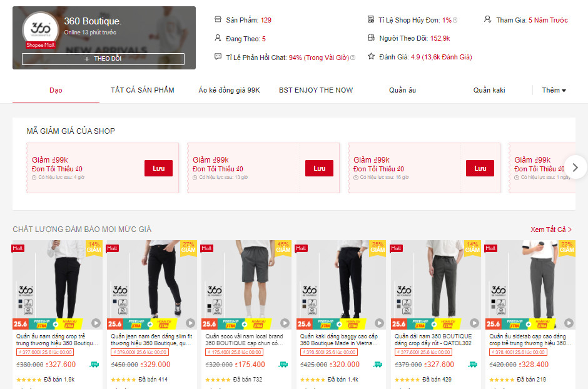Open Xem Tất Cả for quality products

(x=551, y=230)
